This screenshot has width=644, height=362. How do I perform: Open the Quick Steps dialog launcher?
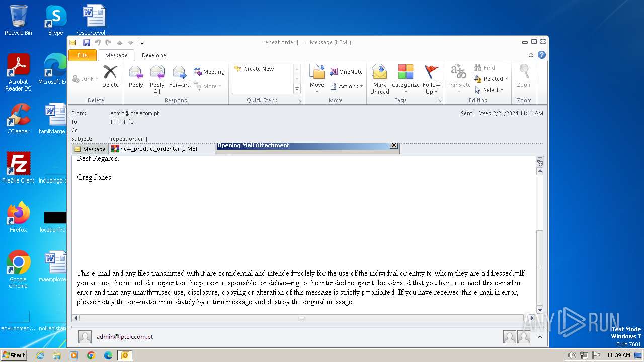point(300,101)
